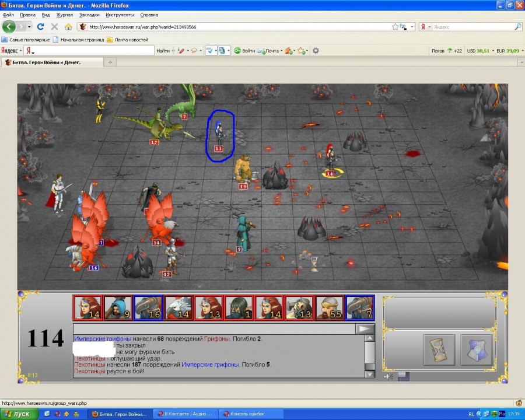Open Инструменты menu
This screenshot has height=420, width=525.
click(x=120, y=15)
